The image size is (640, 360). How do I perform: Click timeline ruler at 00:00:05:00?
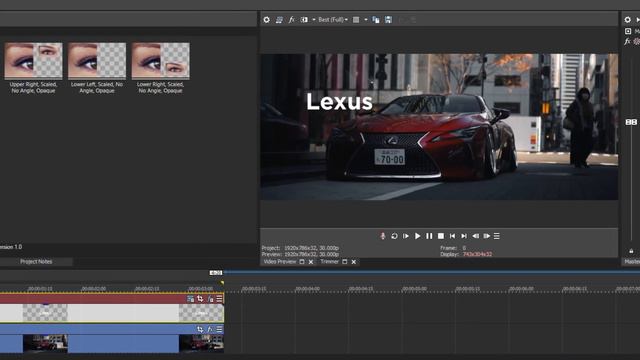[414, 289]
